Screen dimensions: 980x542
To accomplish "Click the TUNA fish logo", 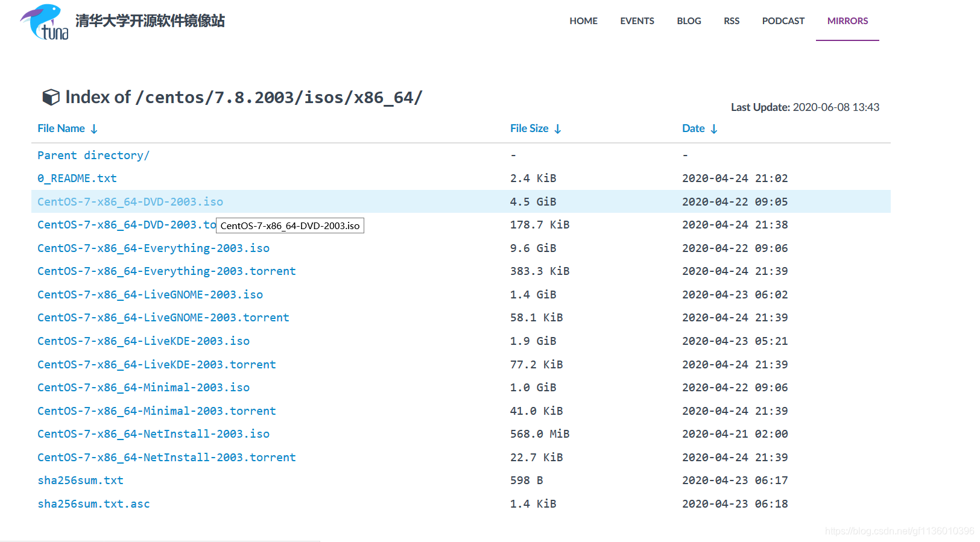I will 44,22.
